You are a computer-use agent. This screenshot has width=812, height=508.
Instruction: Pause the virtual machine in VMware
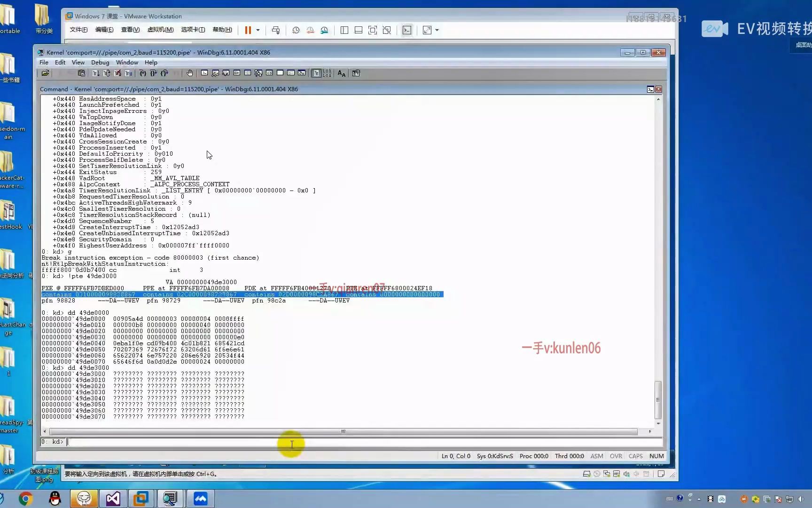click(x=248, y=30)
